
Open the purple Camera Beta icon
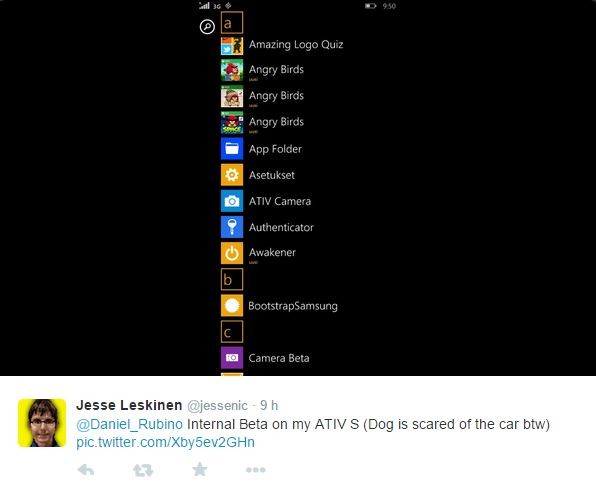point(232,358)
